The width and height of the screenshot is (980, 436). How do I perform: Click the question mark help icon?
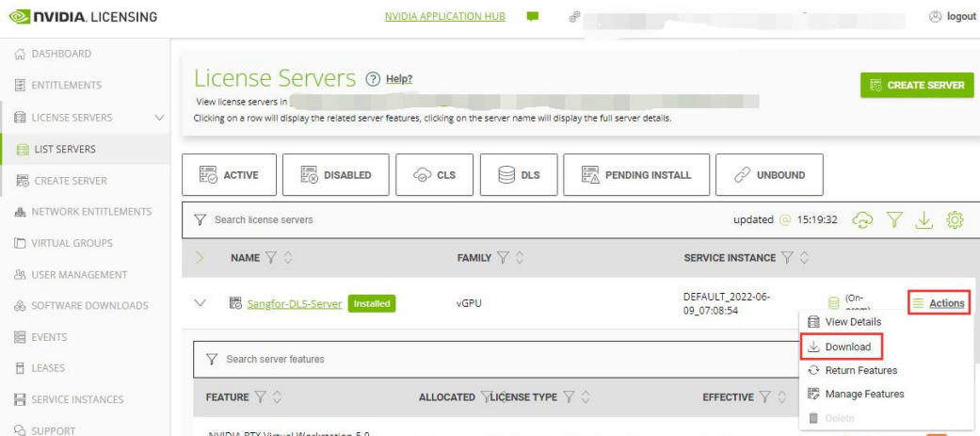click(x=373, y=79)
